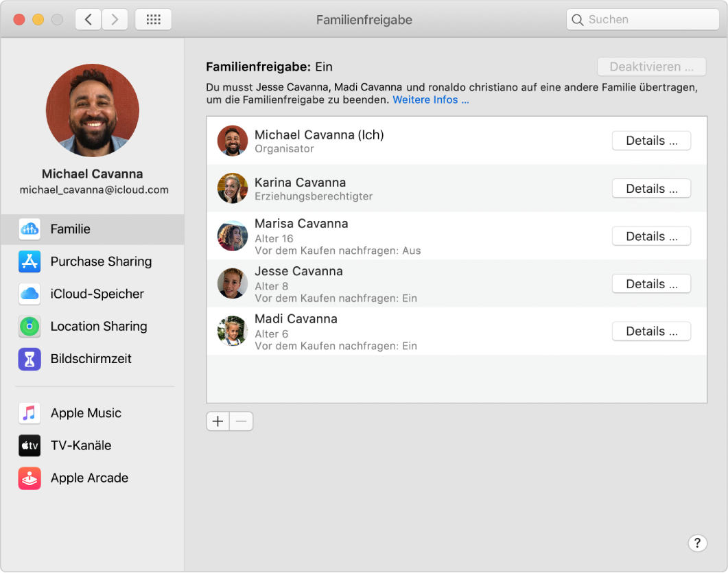This screenshot has height=573, width=728.
Task: Click the Organisator role label
Action: (x=284, y=149)
